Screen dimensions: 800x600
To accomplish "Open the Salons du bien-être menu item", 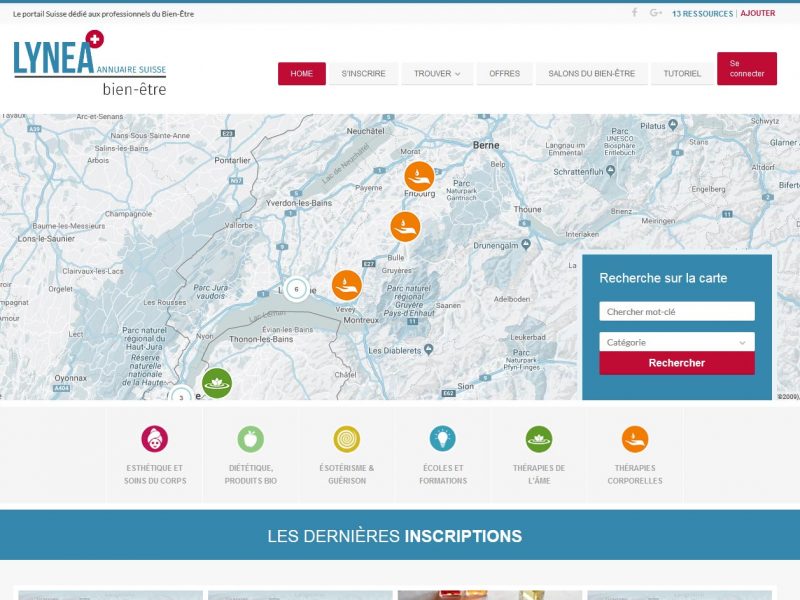I will pyautogui.click(x=591, y=73).
